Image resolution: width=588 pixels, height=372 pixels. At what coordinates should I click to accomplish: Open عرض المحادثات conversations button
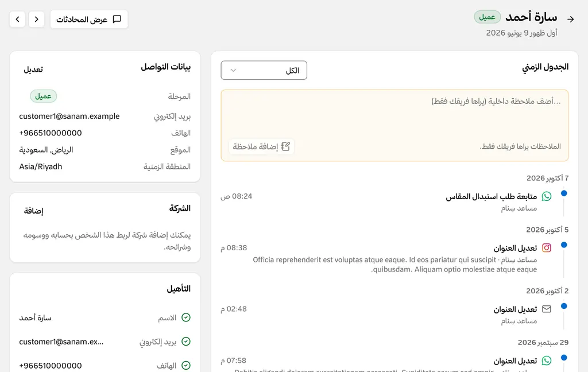pos(89,19)
